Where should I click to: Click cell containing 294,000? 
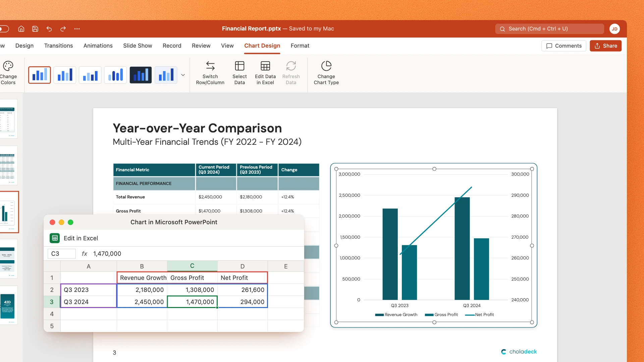click(243, 302)
